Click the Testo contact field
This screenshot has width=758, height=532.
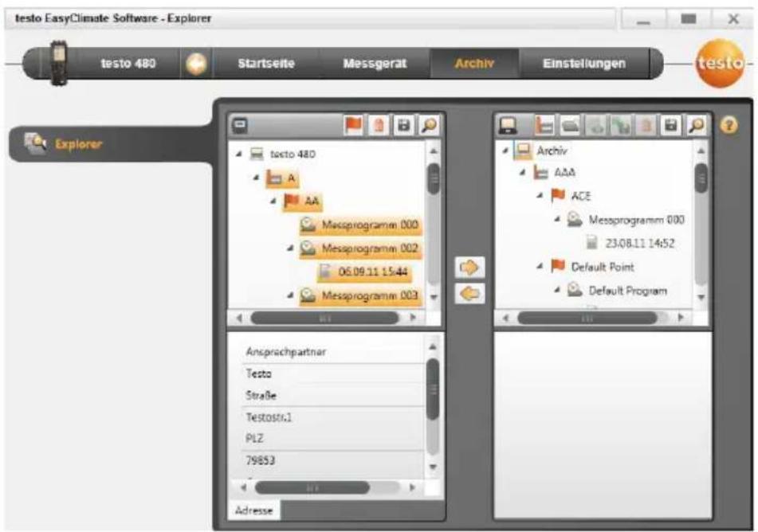tap(332, 374)
